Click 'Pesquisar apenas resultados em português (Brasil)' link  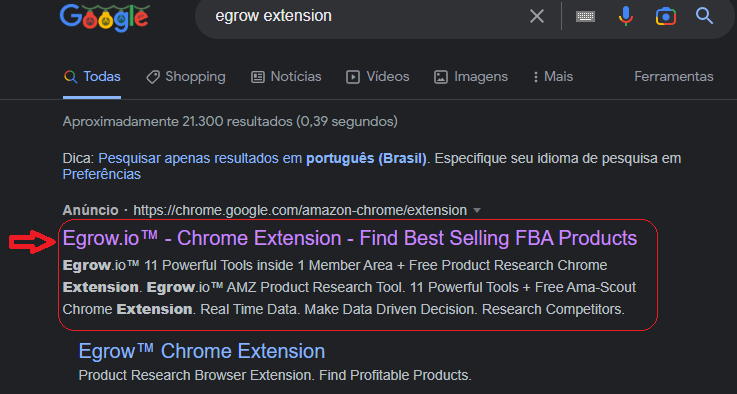[x=262, y=158]
